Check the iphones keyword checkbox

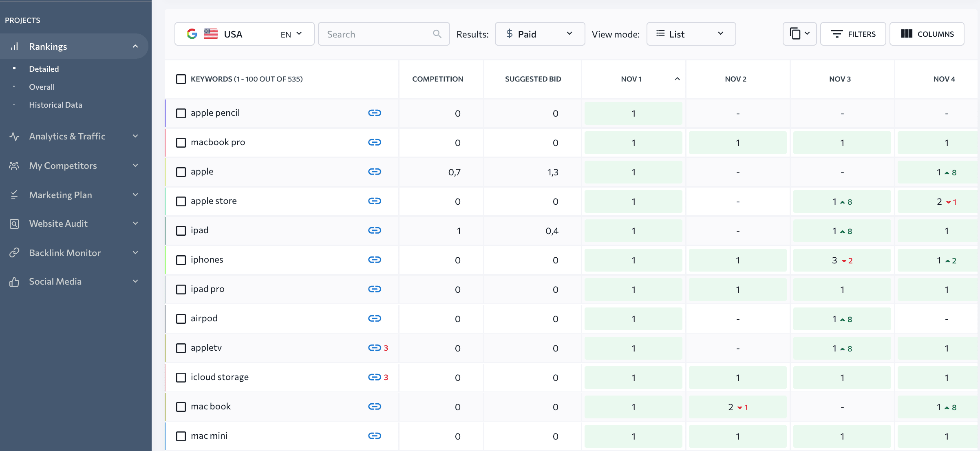coord(181,260)
